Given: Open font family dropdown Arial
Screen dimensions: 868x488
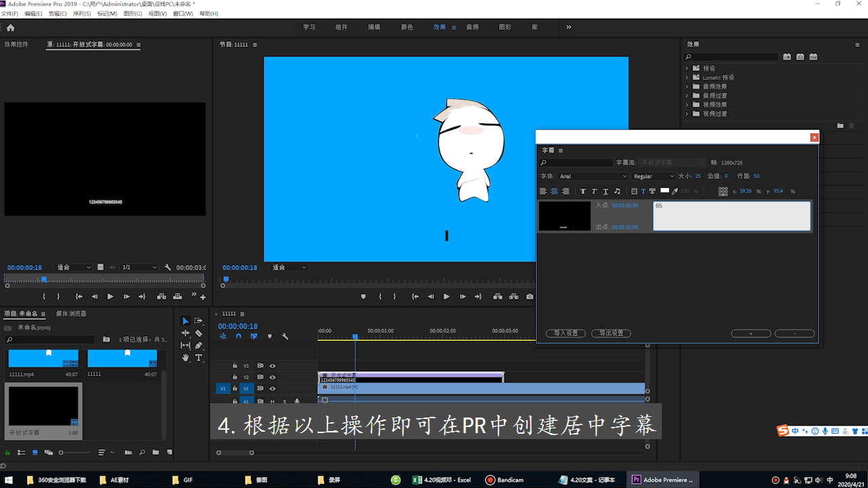Looking at the screenshot, I should click(594, 176).
